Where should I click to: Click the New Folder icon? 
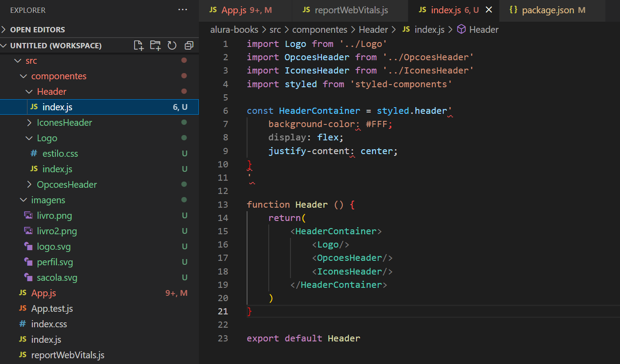[x=155, y=45]
